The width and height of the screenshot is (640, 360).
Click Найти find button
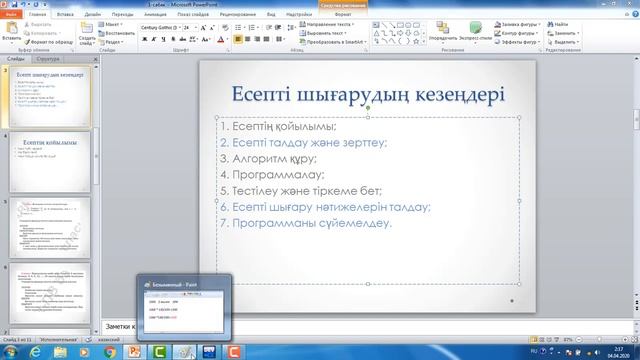558,24
